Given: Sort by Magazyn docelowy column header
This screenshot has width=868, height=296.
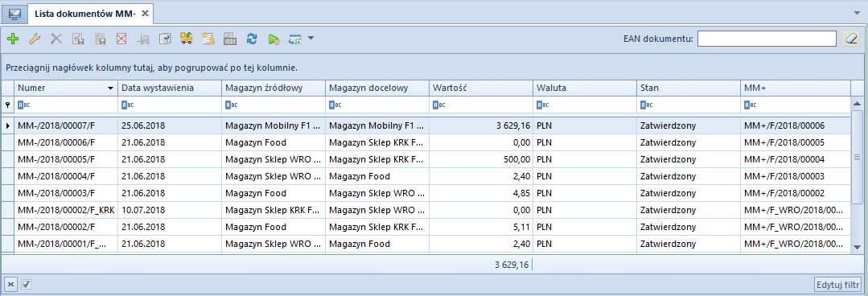Looking at the screenshot, I should [377, 88].
